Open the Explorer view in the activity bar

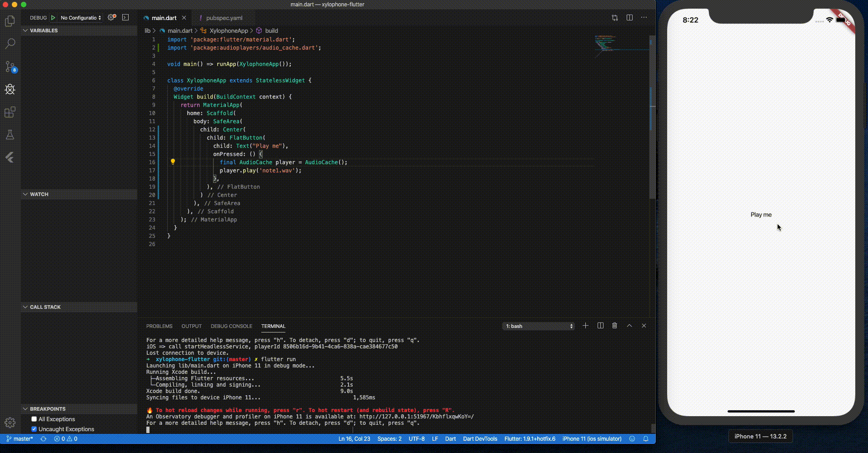pos(10,20)
